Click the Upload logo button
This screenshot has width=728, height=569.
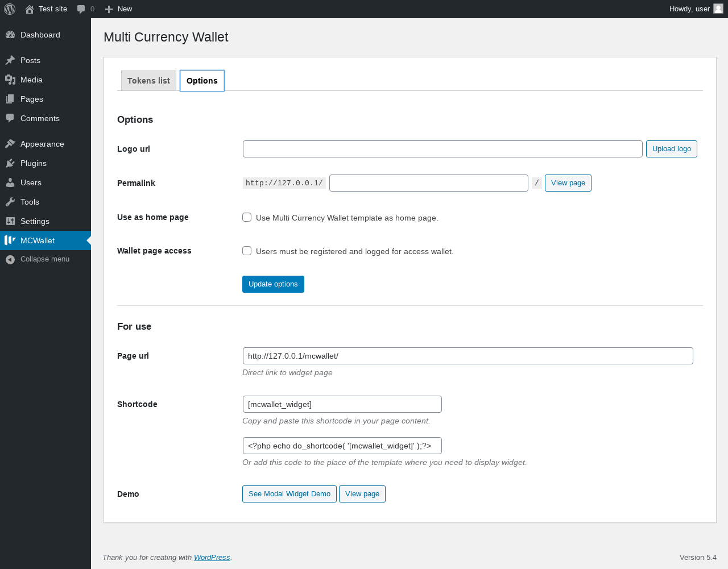671,149
